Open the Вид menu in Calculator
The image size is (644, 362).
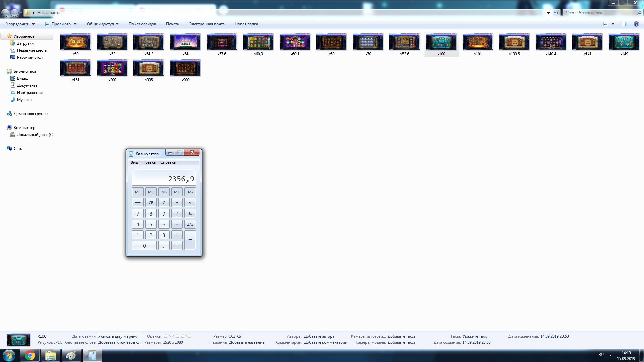[x=134, y=162]
